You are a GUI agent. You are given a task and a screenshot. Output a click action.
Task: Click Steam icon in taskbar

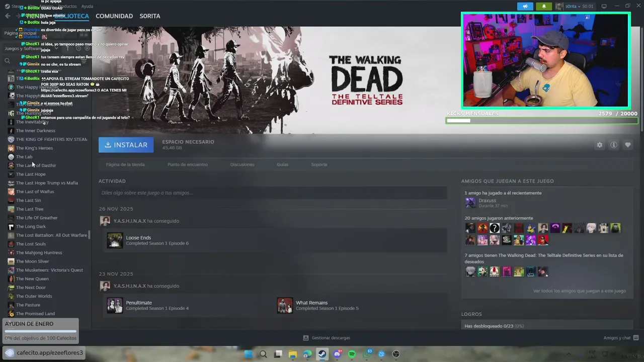click(323, 354)
